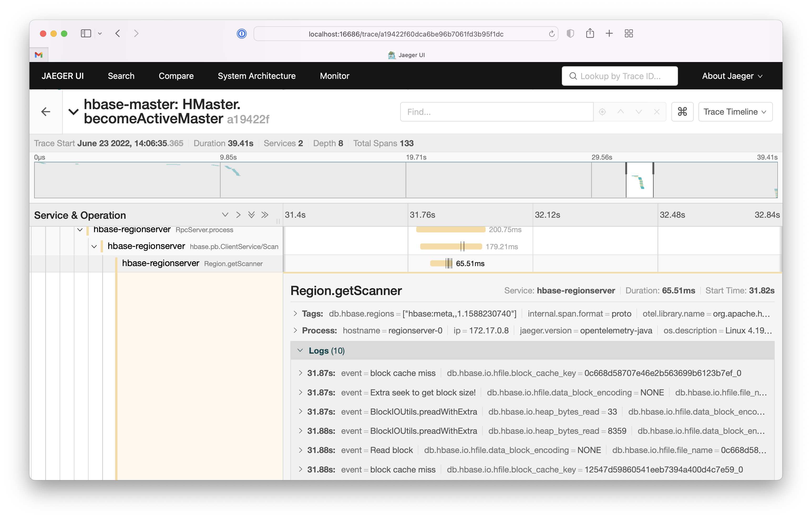Collapse the trace header title chevron
This screenshot has height=519, width=812.
74,112
